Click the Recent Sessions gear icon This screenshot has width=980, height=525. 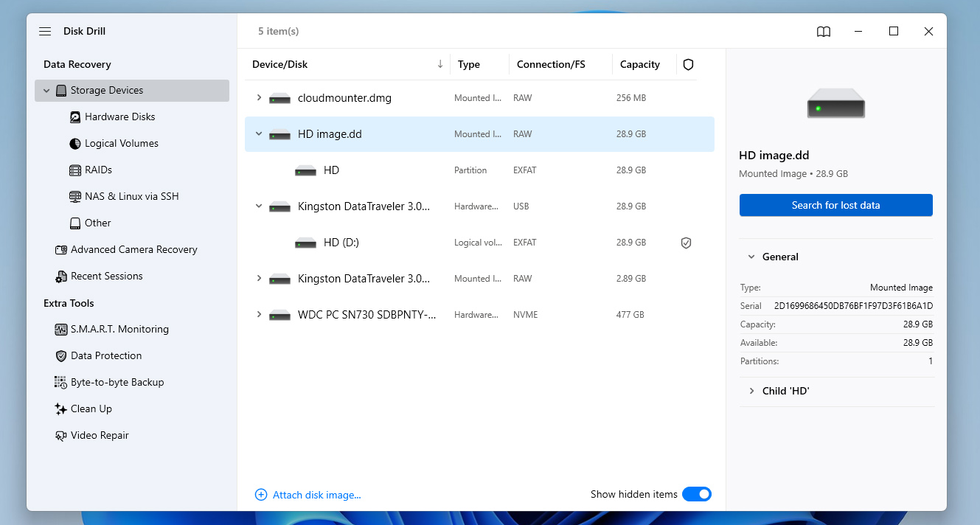click(x=61, y=277)
